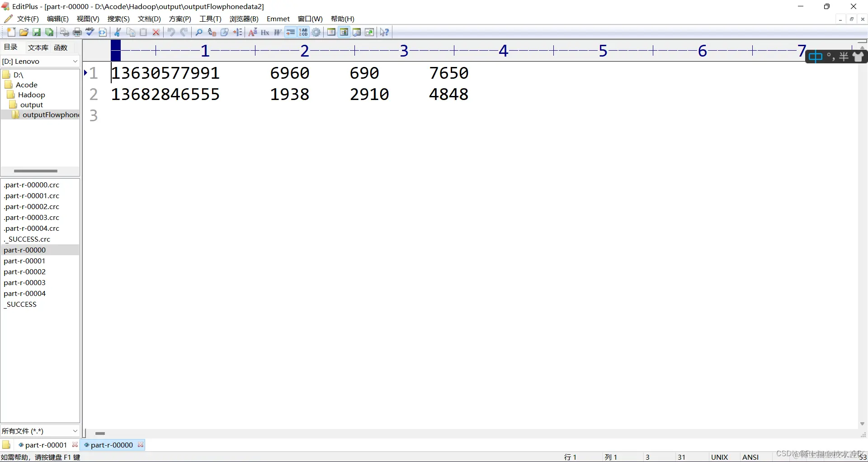Image resolution: width=868 pixels, height=462 pixels.
Task: Switch to the 函数 side panel tab
Action: pyautogui.click(x=61, y=48)
